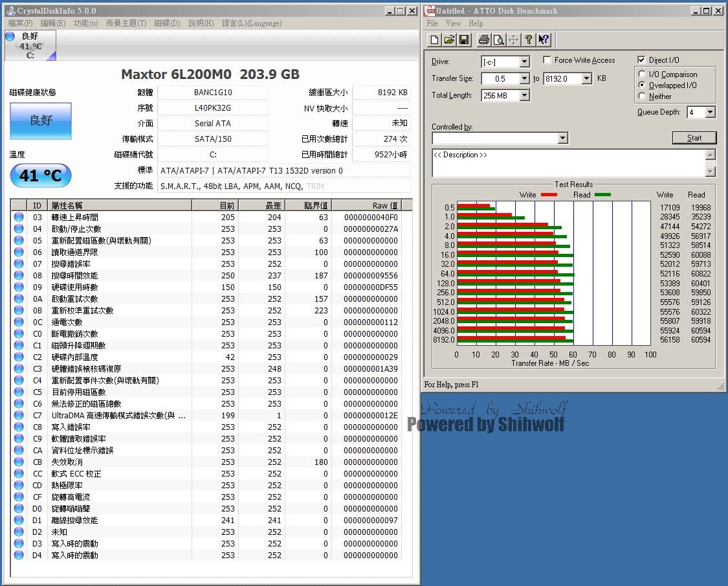The image size is (728, 586).
Task: Click the 良好 health status button
Action: click(41, 121)
